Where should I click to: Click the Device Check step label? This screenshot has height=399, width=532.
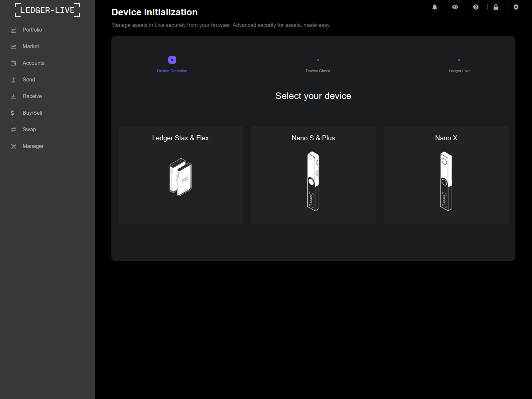tap(318, 71)
